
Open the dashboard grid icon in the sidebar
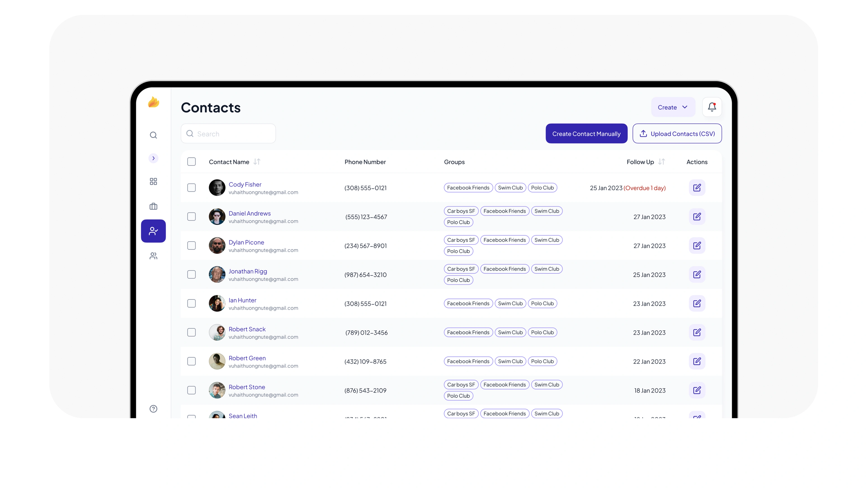click(153, 182)
